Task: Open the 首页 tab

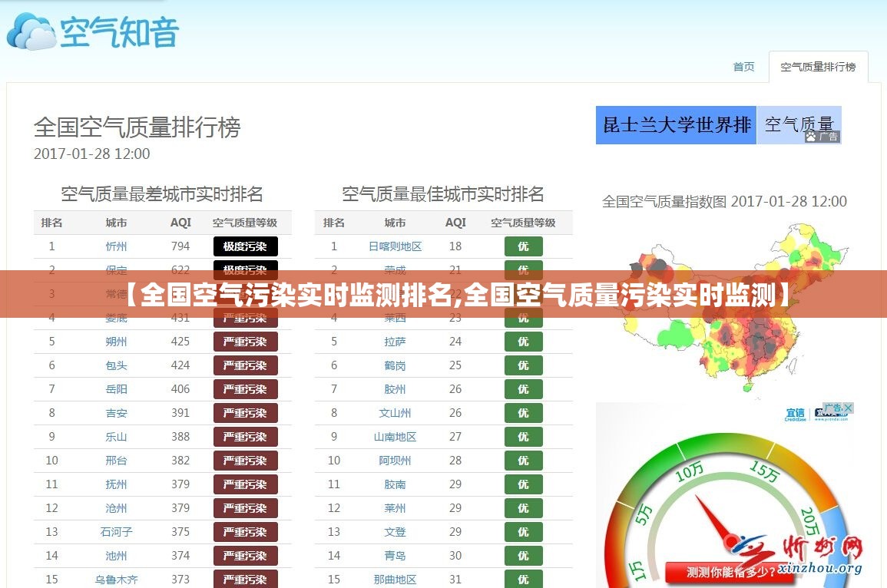Action: point(743,67)
